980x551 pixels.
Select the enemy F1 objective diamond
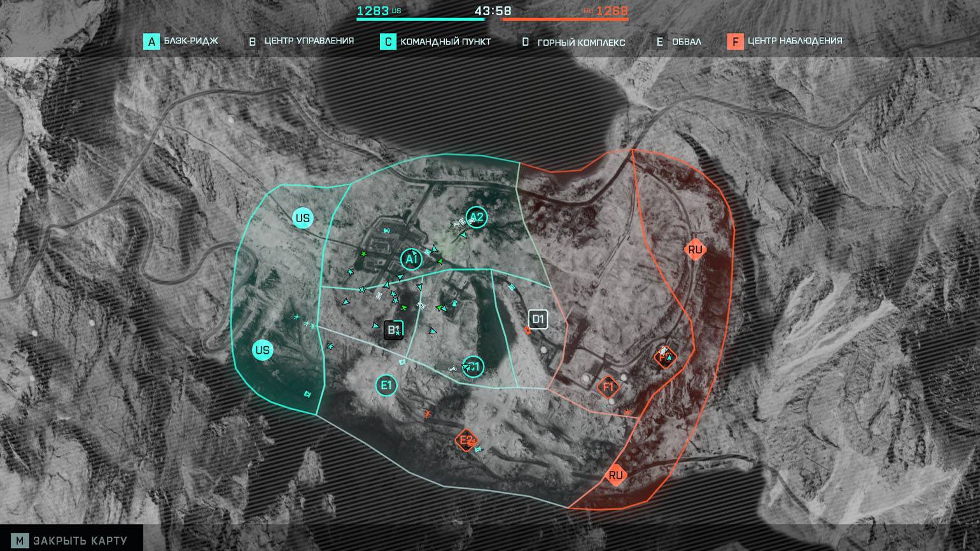pos(608,387)
